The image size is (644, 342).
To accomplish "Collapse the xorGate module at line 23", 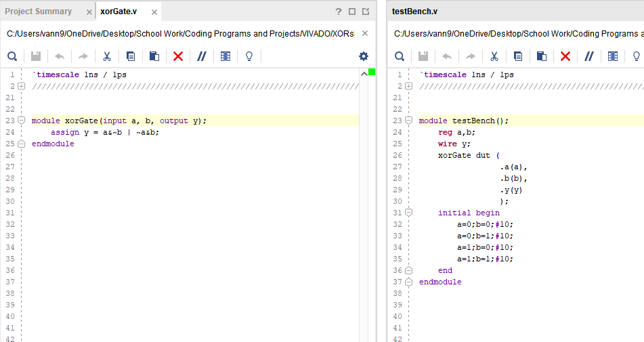I will point(22,121).
